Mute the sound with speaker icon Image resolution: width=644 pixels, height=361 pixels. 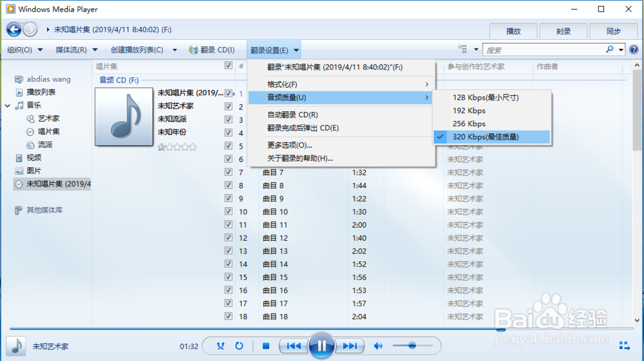click(378, 346)
